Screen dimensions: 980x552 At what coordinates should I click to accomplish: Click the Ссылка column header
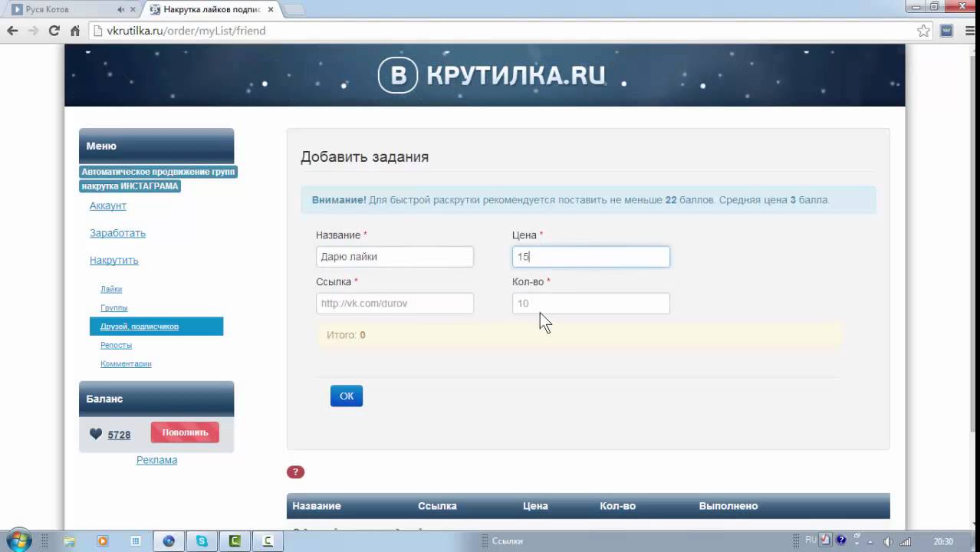437,506
